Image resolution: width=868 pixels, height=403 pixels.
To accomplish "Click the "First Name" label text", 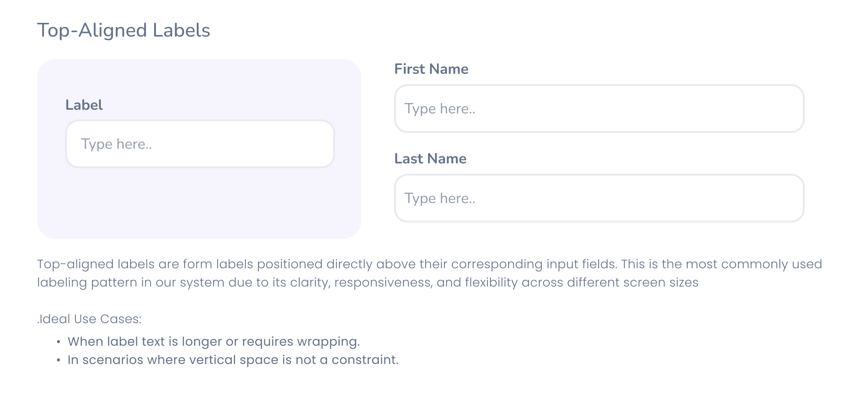I will [x=431, y=69].
